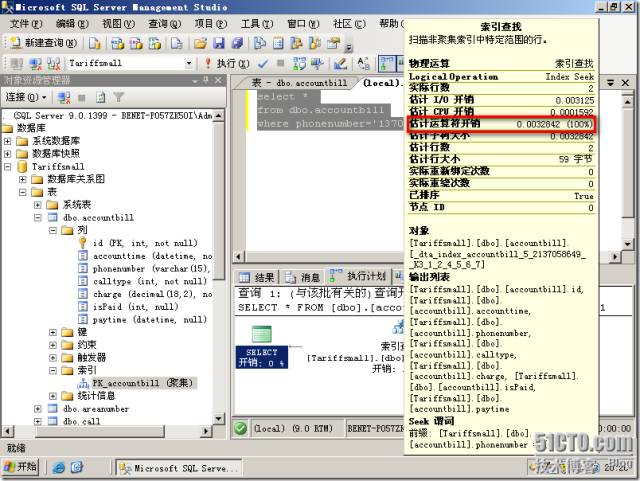
Task: Toggle auto-hide pin on Object Explorer panel
Action: pyautogui.click(x=206, y=80)
